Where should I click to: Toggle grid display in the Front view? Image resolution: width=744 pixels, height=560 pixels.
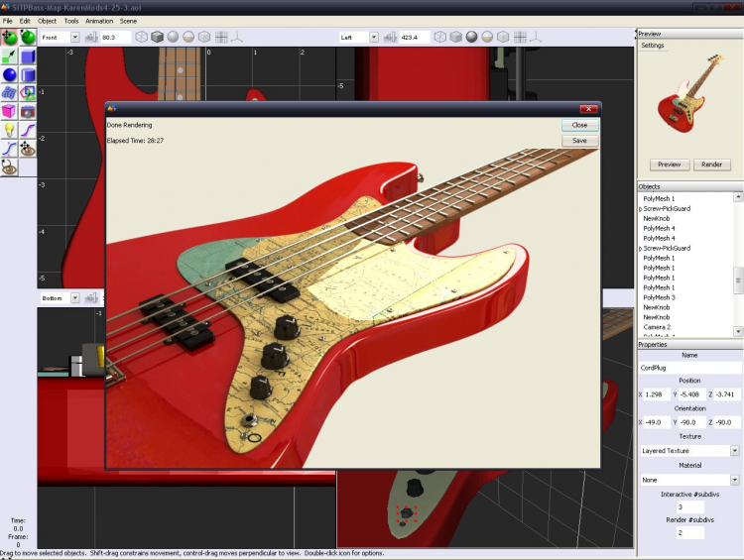click(x=220, y=38)
